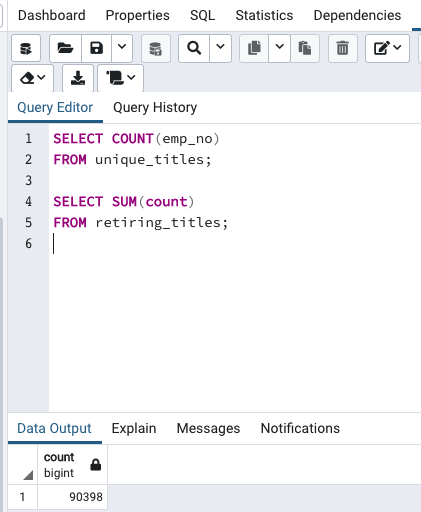Download results as CSV icon
421x512 pixels.
78,79
